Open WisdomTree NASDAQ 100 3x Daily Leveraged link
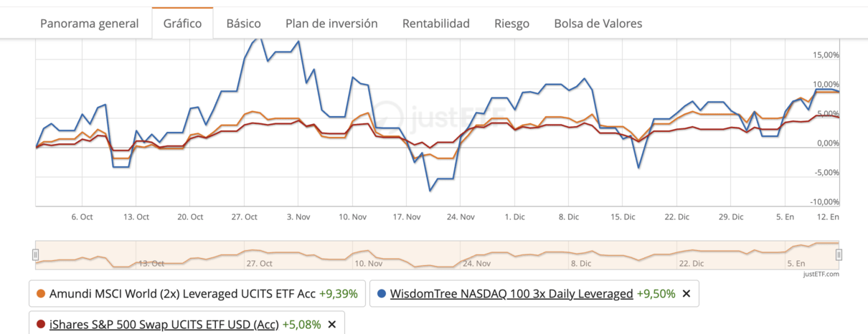Image resolution: width=868 pixels, height=334 pixels. click(x=511, y=294)
